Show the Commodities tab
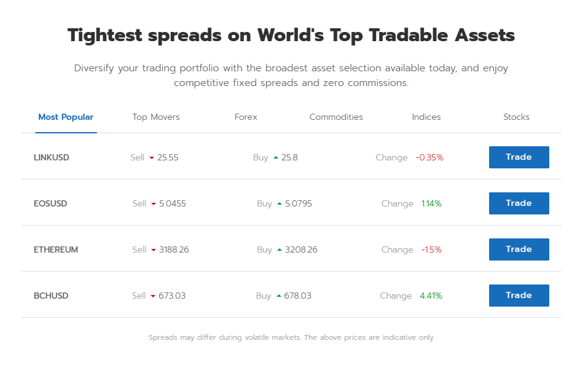This screenshot has width=588, height=365. tap(336, 117)
